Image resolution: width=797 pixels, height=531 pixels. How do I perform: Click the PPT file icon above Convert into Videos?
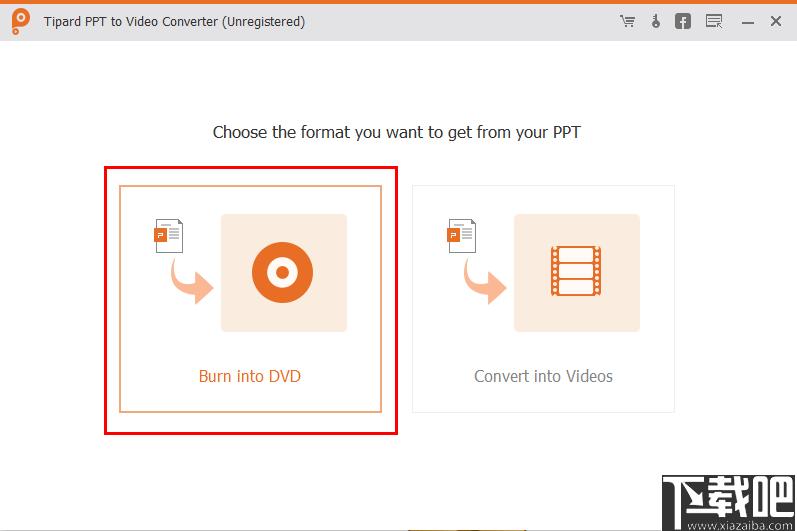tap(462, 236)
